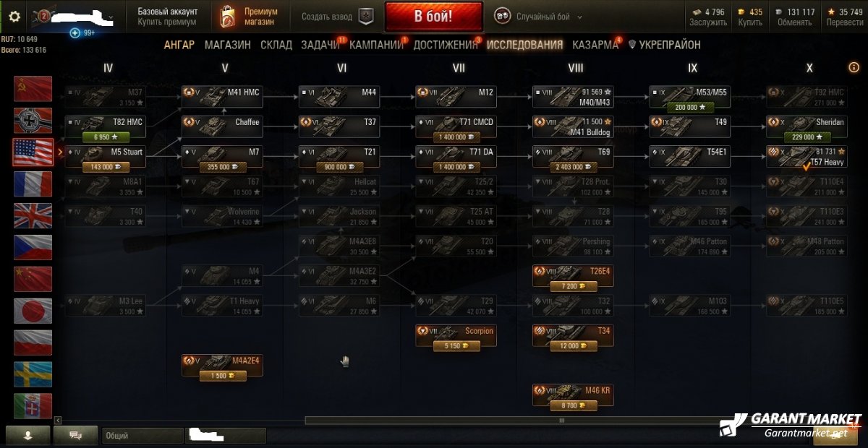This screenshot has width=868, height=448.
Task: Select the Germany nation flag
Action: (x=33, y=120)
